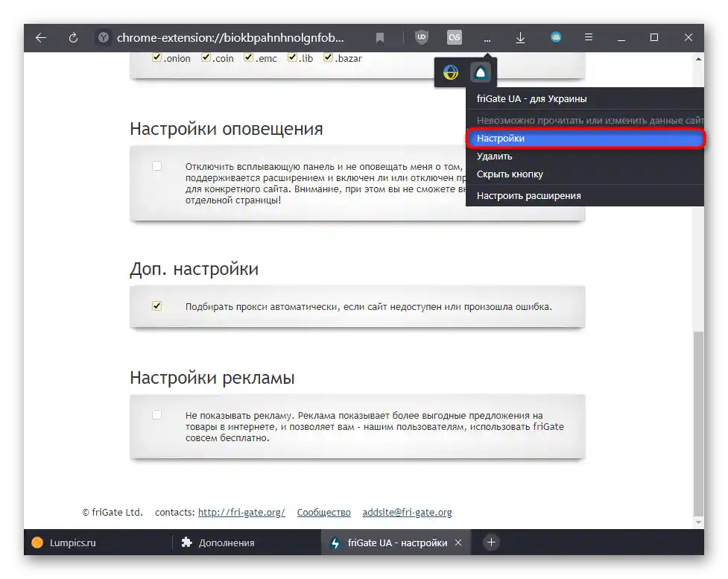Screen dimensions: 728x579
Task: Click the weather cloud icon in the toolbar
Action: click(x=556, y=37)
